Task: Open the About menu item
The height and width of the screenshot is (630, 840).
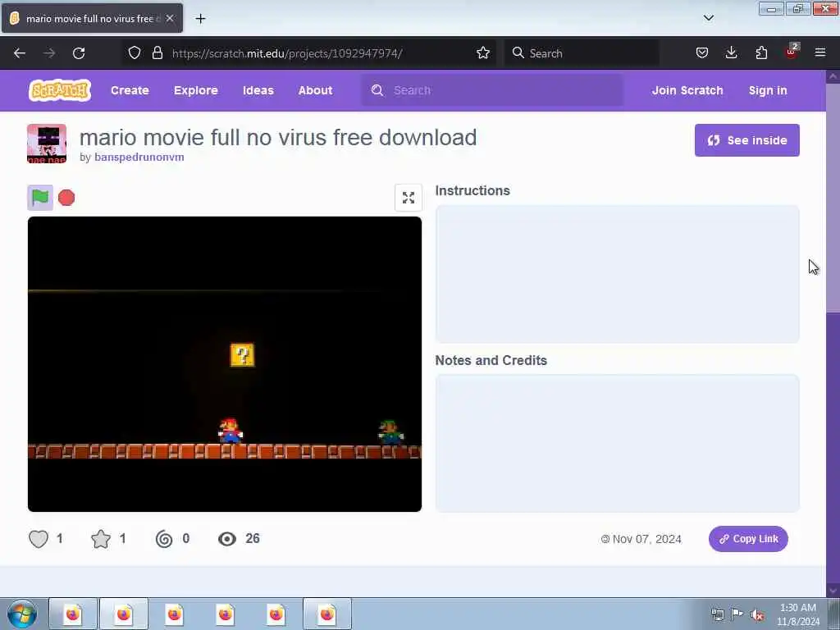Action: pyautogui.click(x=316, y=90)
